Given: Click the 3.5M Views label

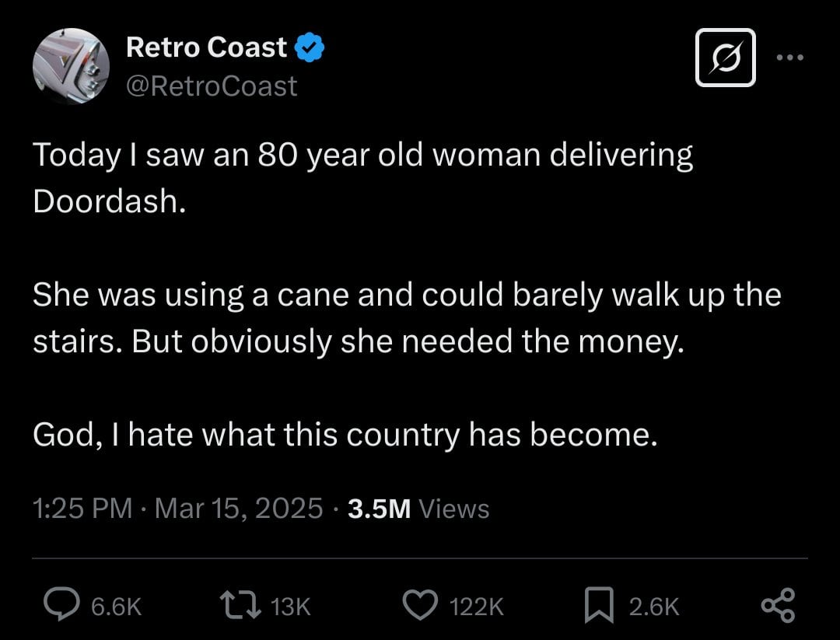Looking at the screenshot, I should pos(418,509).
